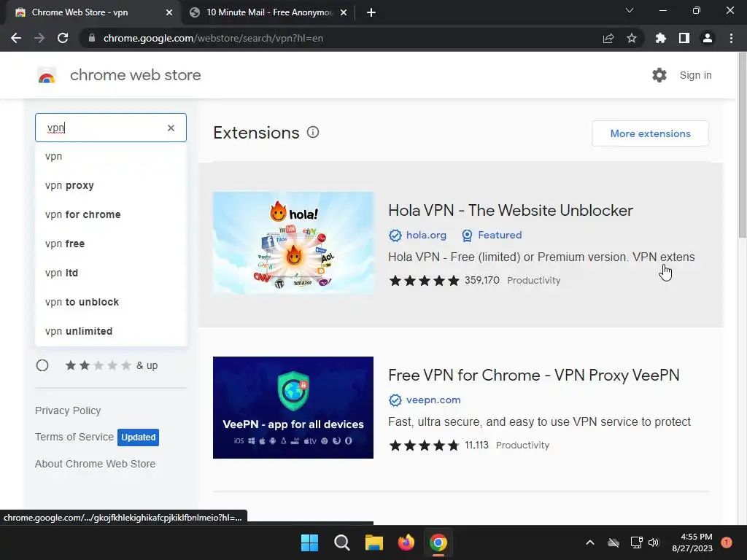Click the Hola 359,170 ratings stars

pyautogui.click(x=424, y=281)
